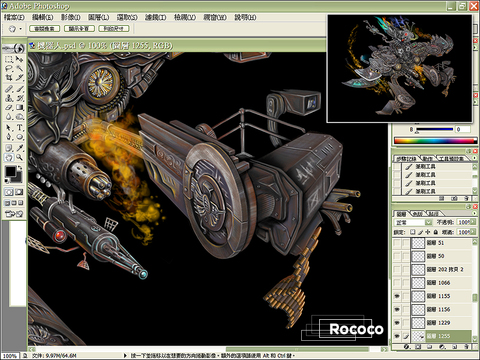Click third options bar button Print Size

[113, 29]
